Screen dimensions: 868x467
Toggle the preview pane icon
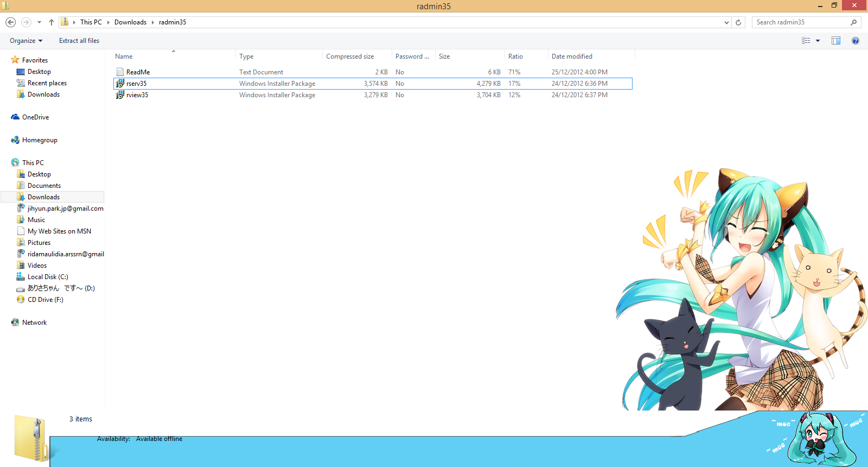coord(836,41)
